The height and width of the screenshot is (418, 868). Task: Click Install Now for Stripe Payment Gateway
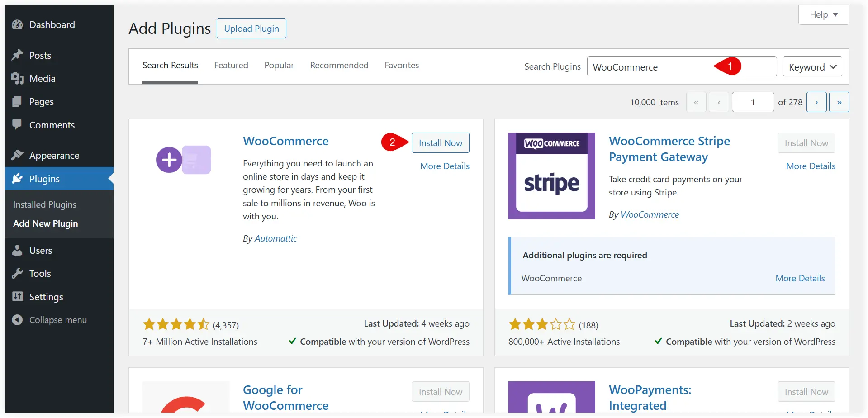(806, 143)
